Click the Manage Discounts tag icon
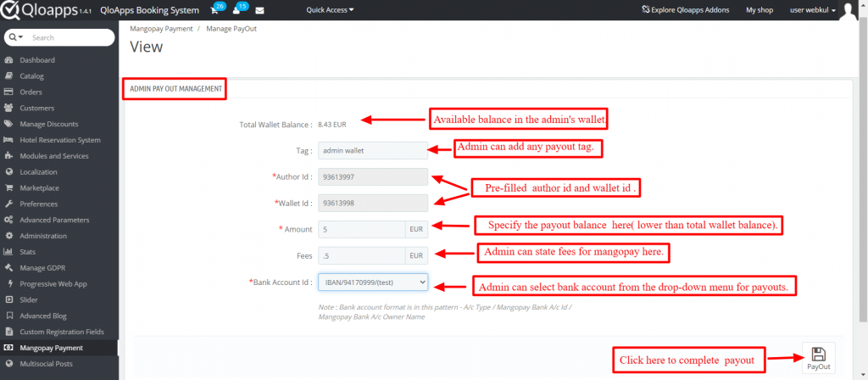The height and width of the screenshot is (380, 868). [x=8, y=124]
